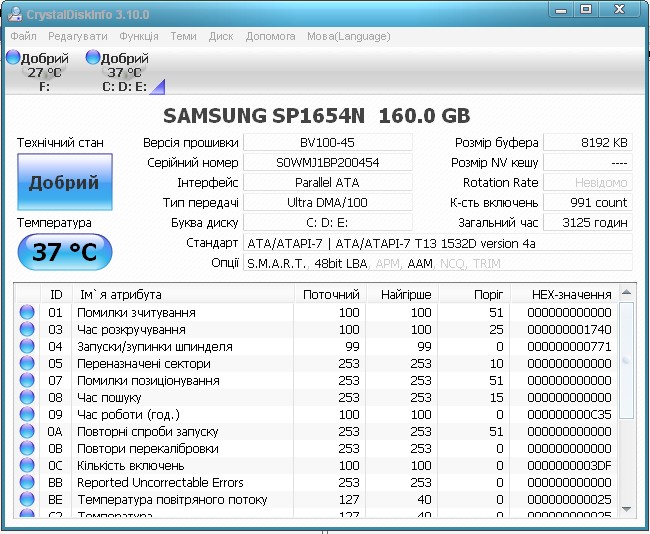The height and width of the screenshot is (534, 650).
Task: Click the Невідомо rotation rate field
Action: [588, 182]
